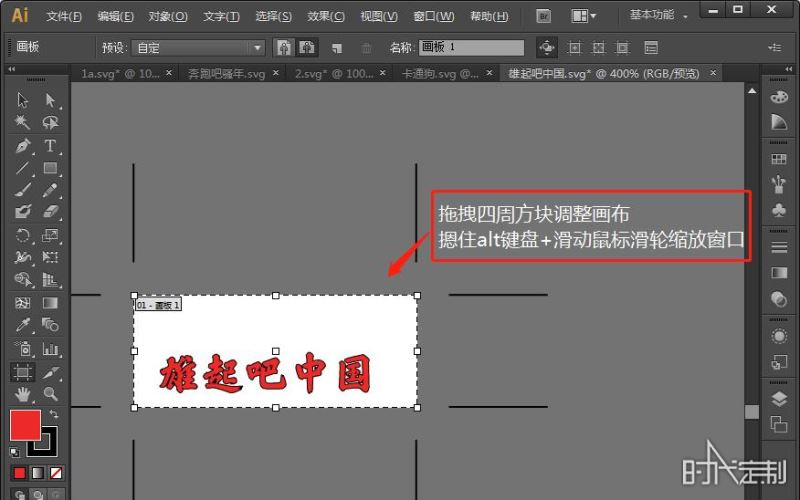Open the Arrange Documents dropdown
This screenshot has height=500, width=800.
584,16
